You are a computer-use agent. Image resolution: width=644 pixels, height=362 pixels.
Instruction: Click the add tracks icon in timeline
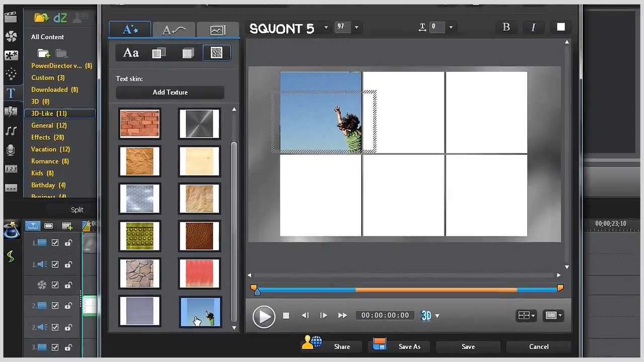point(67,226)
